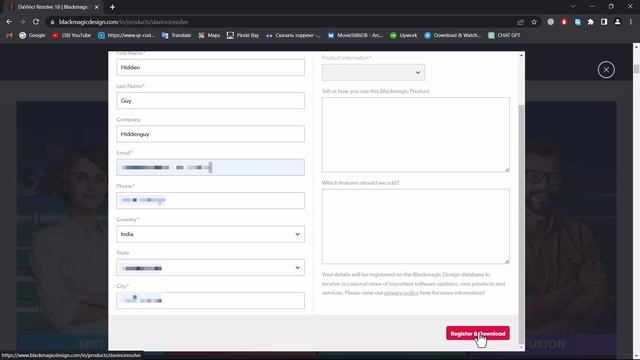Click the red extension icon in the toolbar
The width and height of the screenshot is (640, 360).
(564, 22)
